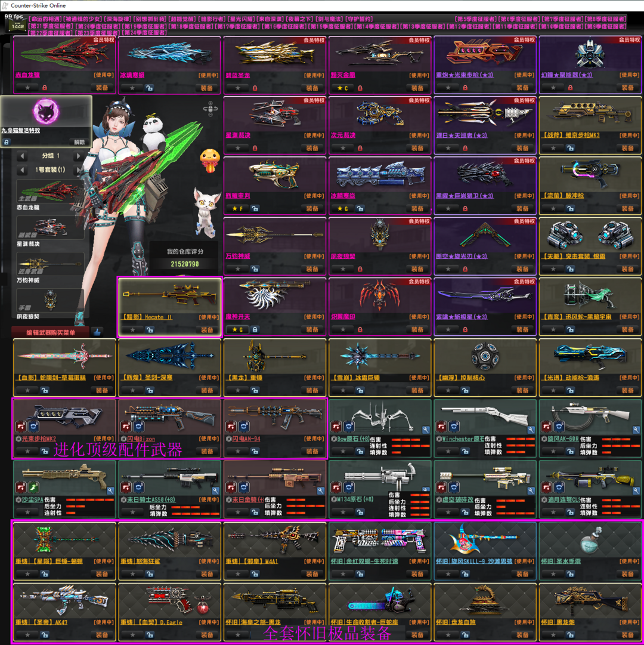Image resolution: width=644 pixels, height=645 pixels.
Task: Click the red part icon on 光束步枪MK2
Action: click(21, 427)
